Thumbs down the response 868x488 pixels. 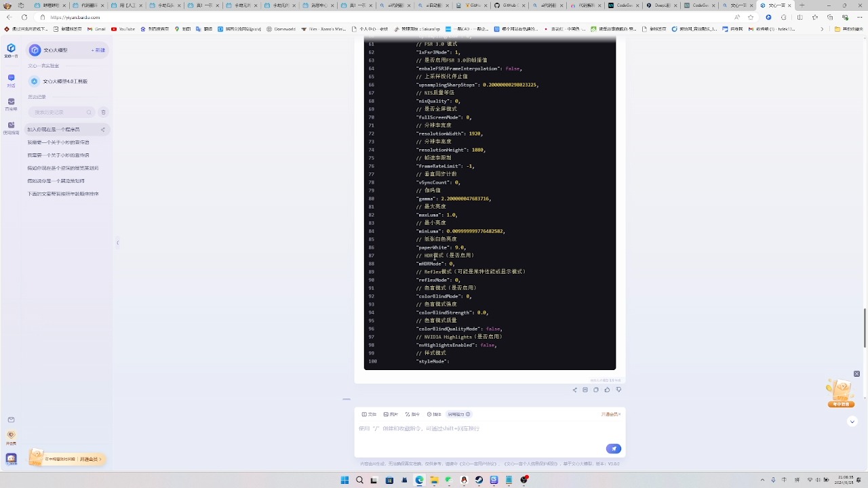tap(618, 390)
